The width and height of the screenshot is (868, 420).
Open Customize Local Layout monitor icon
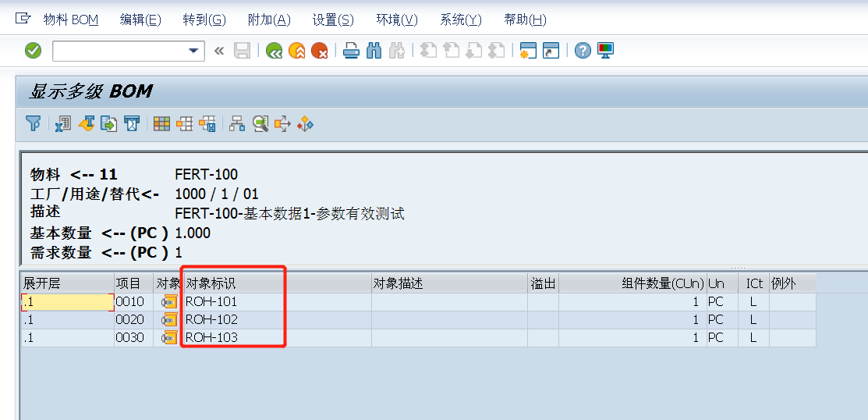point(606,51)
